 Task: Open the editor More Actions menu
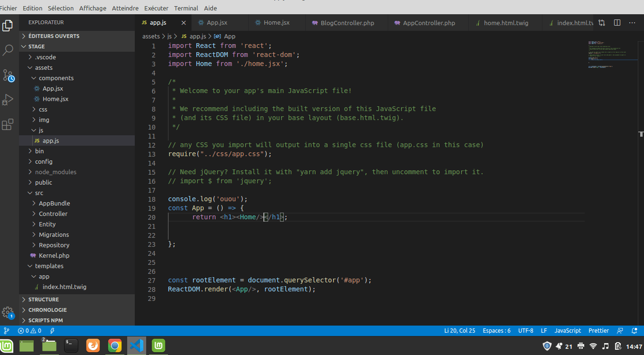(632, 23)
